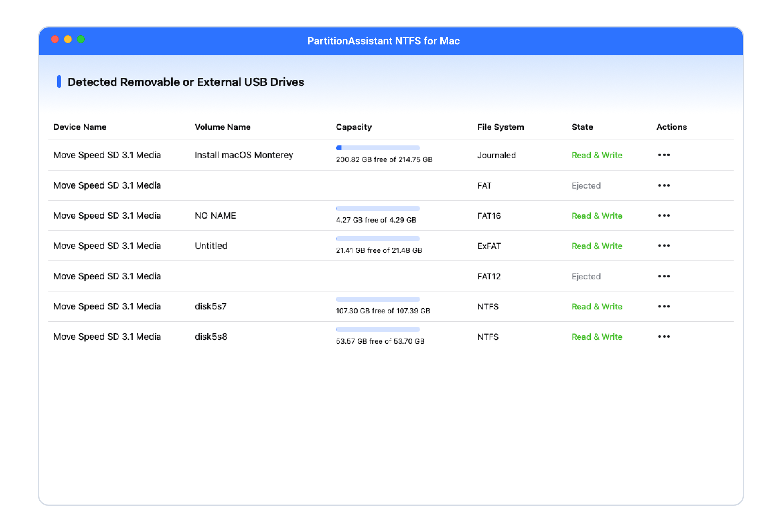Open actions menu for the ejected FAT drive
Screen dimensions: 782x532
pyautogui.click(x=664, y=185)
